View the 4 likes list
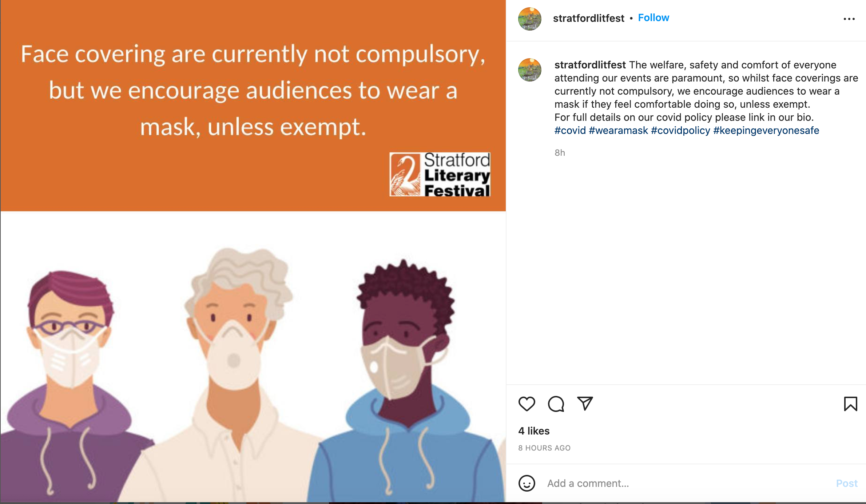This screenshot has width=866, height=504. [x=534, y=431]
